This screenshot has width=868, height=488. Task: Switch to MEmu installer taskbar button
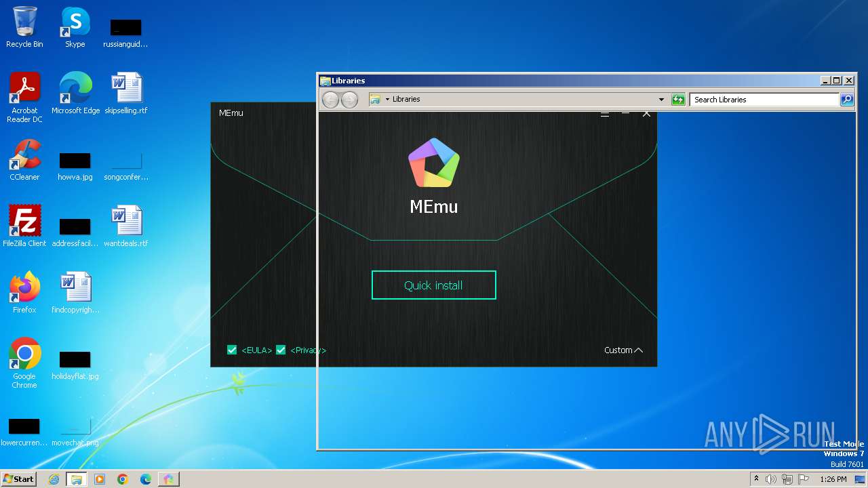coord(168,479)
